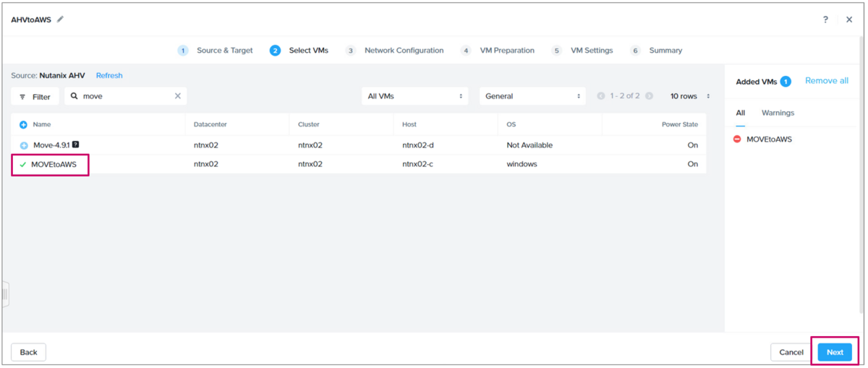Click the windows OS cell

tap(522, 164)
